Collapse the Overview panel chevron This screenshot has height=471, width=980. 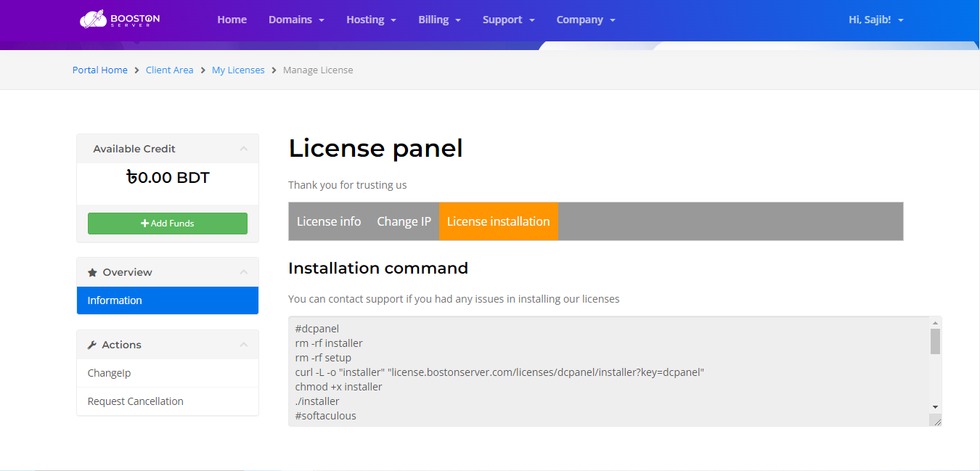pos(244,272)
